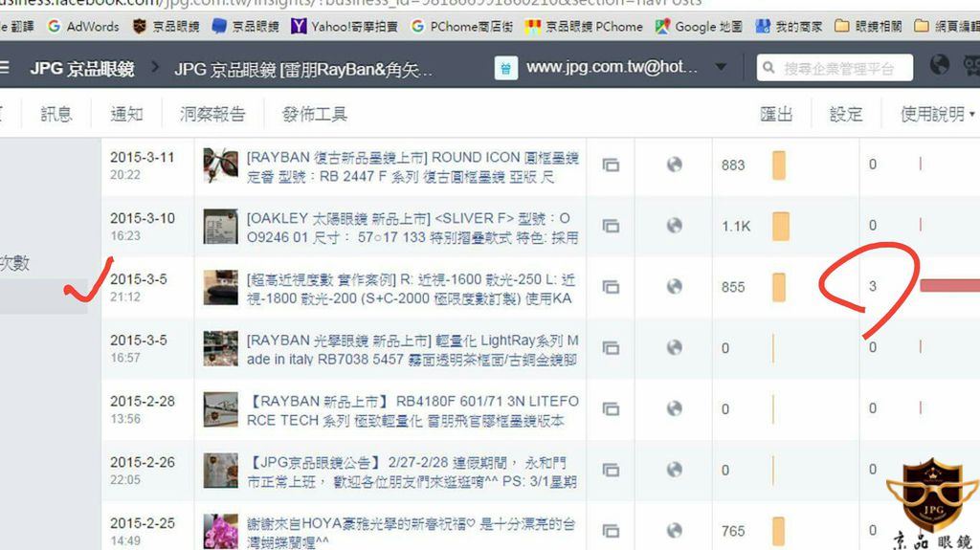Click the AdWords Google favicon
980x550 pixels.
tap(55, 26)
